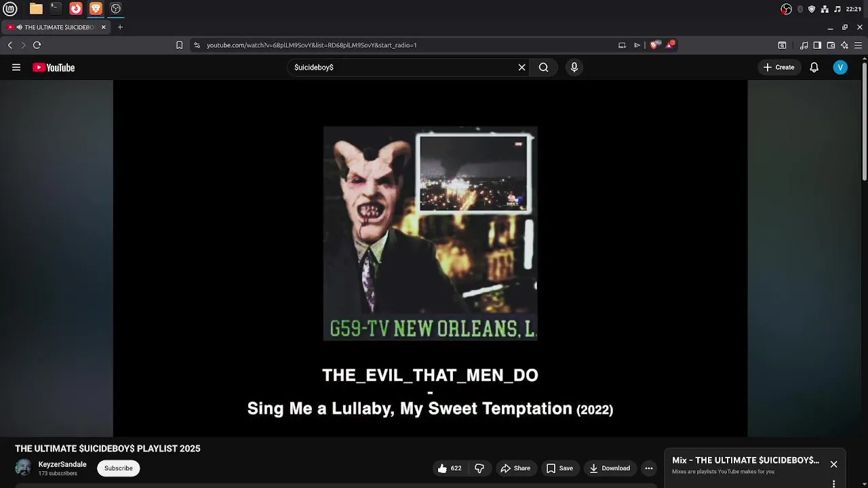Open the Brave find-in-page search icon
Viewport: 868px width, 488px height.
click(x=782, y=45)
